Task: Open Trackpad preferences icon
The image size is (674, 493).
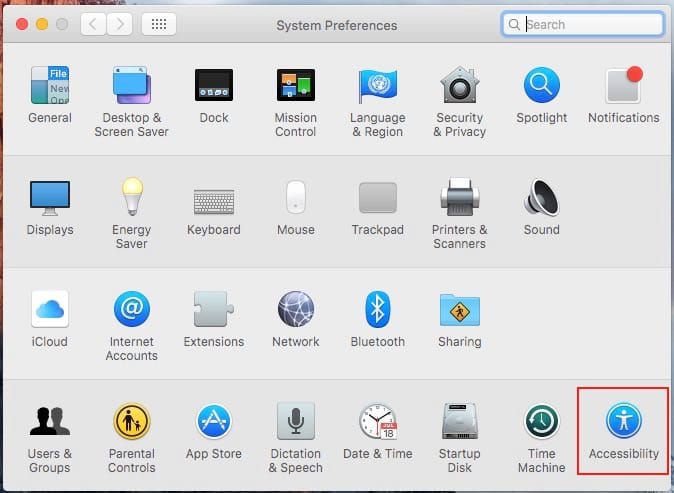Action: pos(377,197)
